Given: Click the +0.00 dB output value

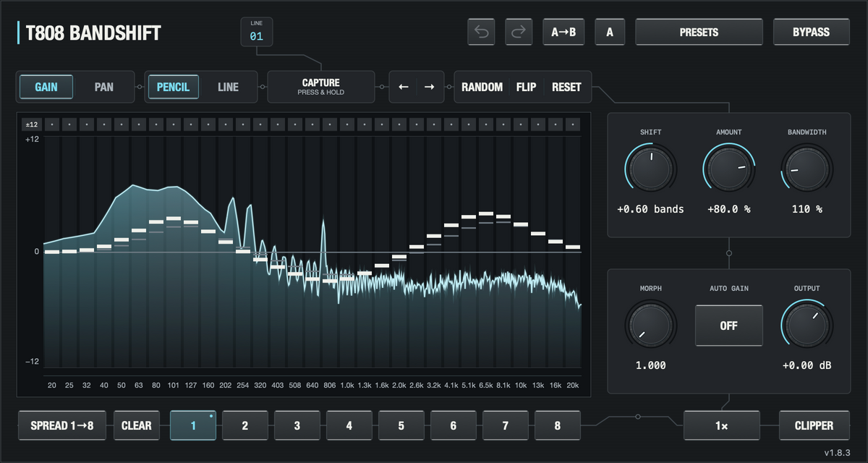Looking at the screenshot, I should [807, 365].
